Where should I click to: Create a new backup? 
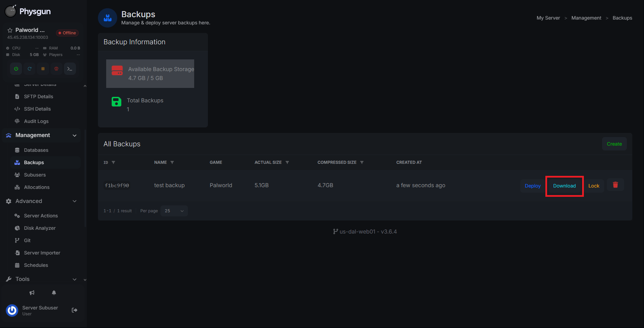pyautogui.click(x=614, y=144)
